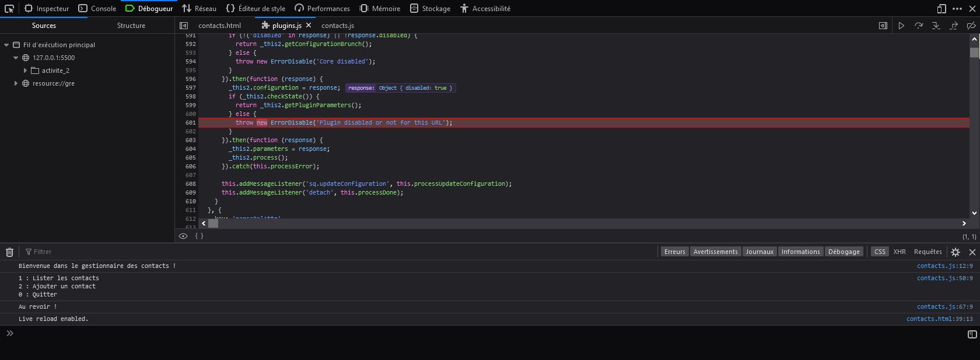Switch to contacts.js file tab

coord(338,26)
